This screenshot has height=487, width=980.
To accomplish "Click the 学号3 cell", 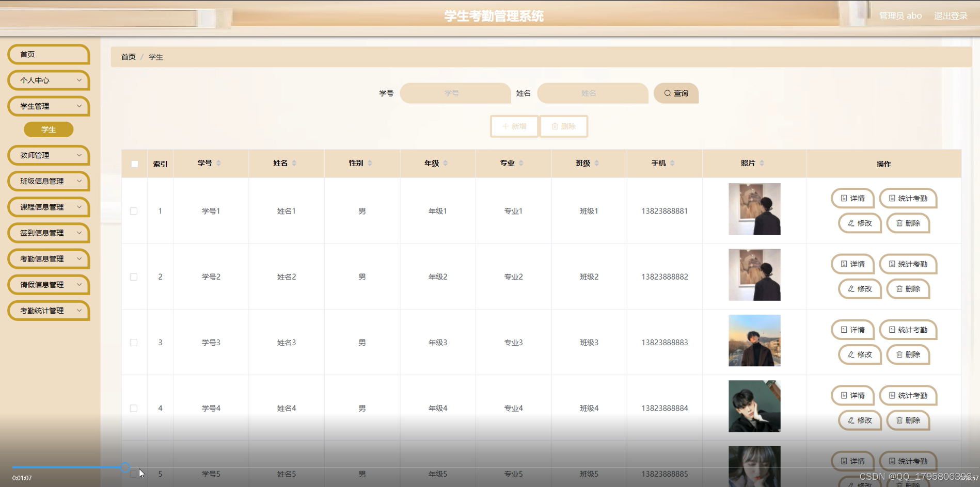I will point(211,343).
